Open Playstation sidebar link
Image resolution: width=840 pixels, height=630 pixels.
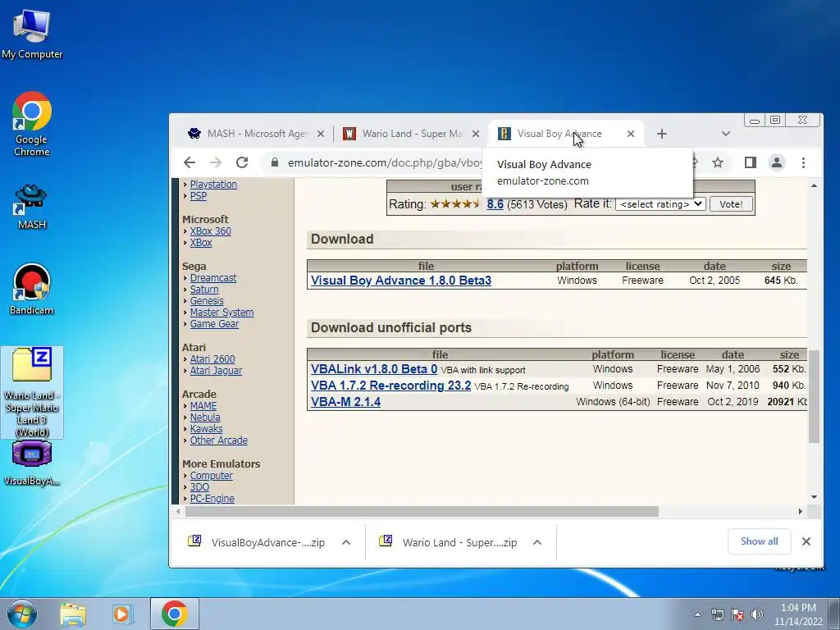click(x=213, y=185)
